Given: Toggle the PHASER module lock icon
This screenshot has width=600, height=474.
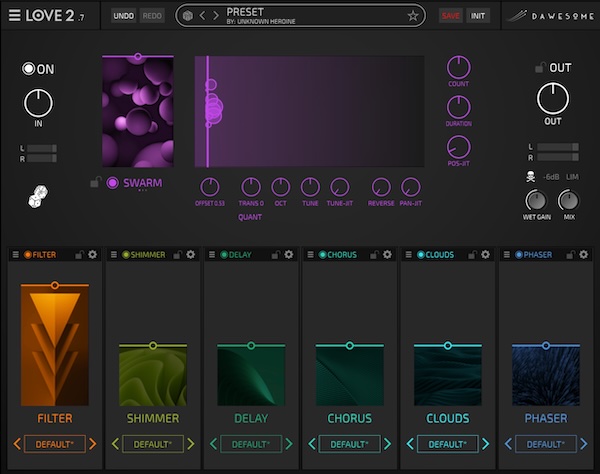Looking at the screenshot, I should coord(570,254).
